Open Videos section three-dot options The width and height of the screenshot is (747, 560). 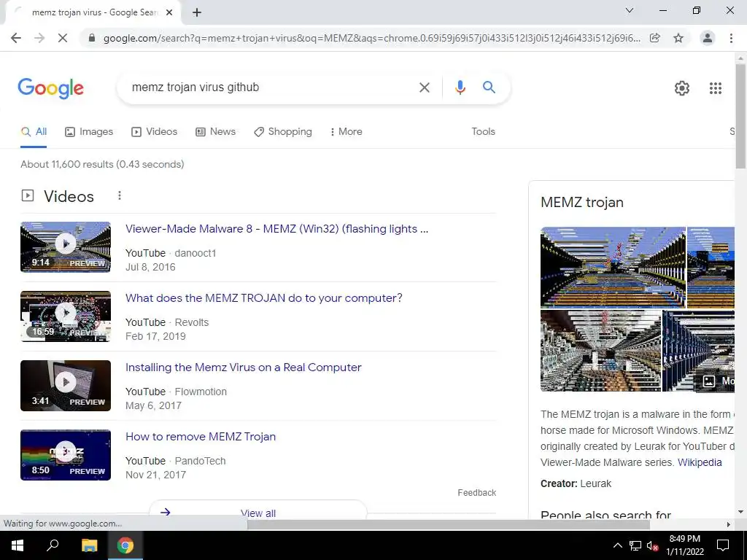pyautogui.click(x=120, y=195)
